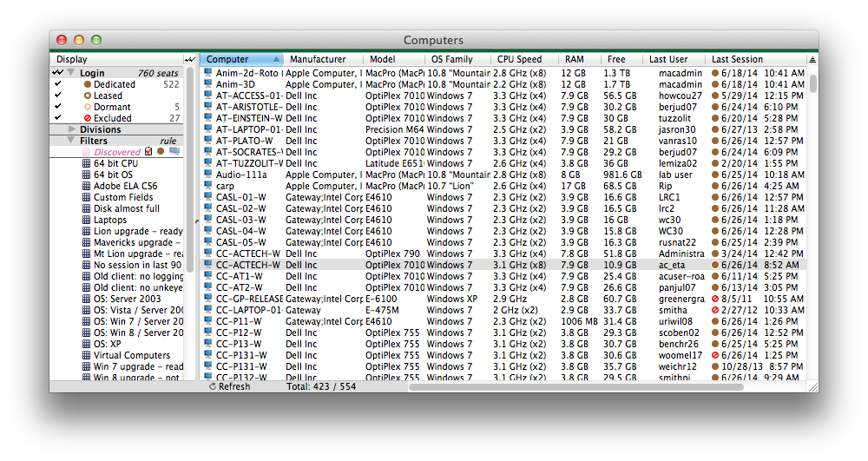The height and width of the screenshot is (461, 868).
Task: Click the brown dot beside Discovered
Action: [161, 151]
